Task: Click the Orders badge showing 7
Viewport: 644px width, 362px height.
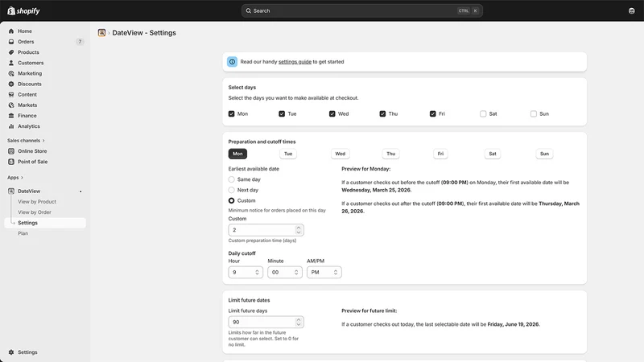Action: [80, 42]
